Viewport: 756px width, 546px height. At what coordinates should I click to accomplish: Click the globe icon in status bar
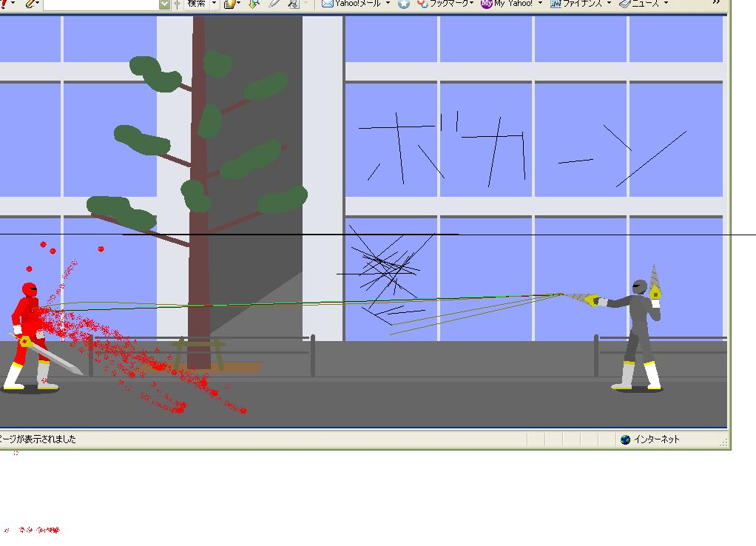[x=625, y=440]
